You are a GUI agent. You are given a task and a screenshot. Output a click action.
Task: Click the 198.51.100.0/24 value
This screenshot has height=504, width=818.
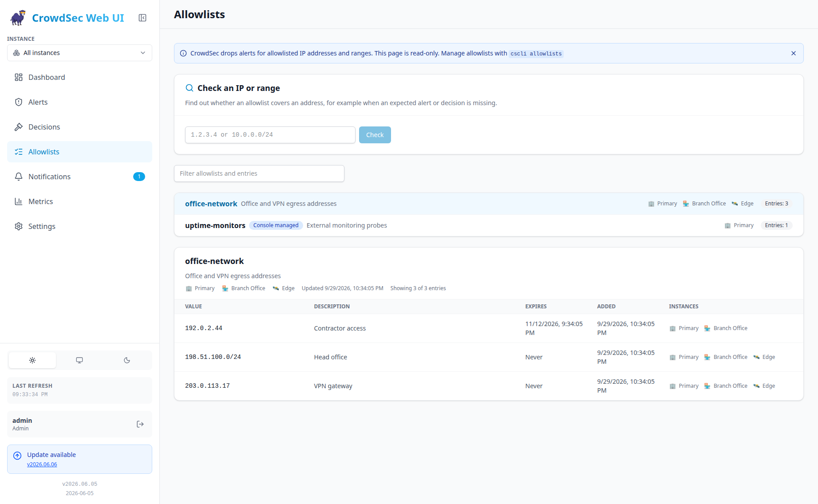click(213, 357)
